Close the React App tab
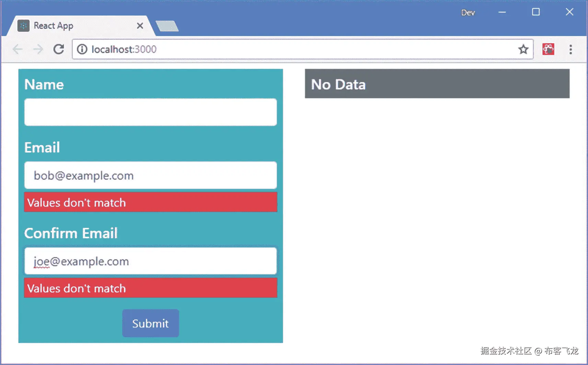This screenshot has height=365, width=588. pyautogui.click(x=140, y=26)
